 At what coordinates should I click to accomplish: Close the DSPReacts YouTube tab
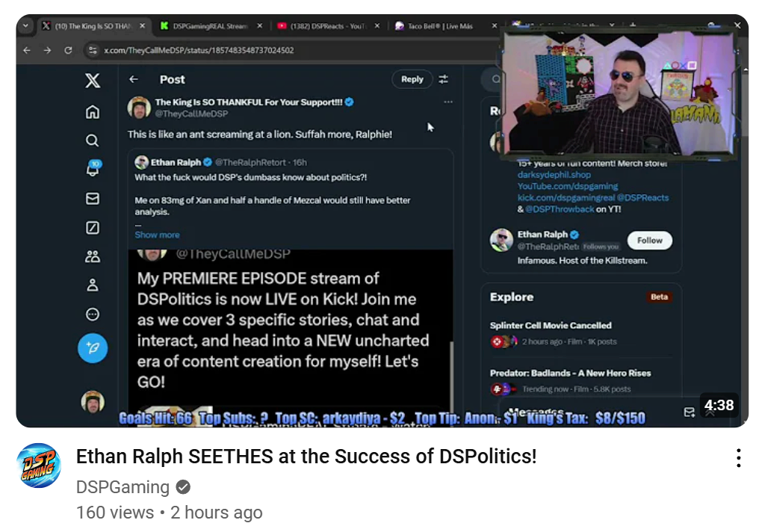[377, 26]
